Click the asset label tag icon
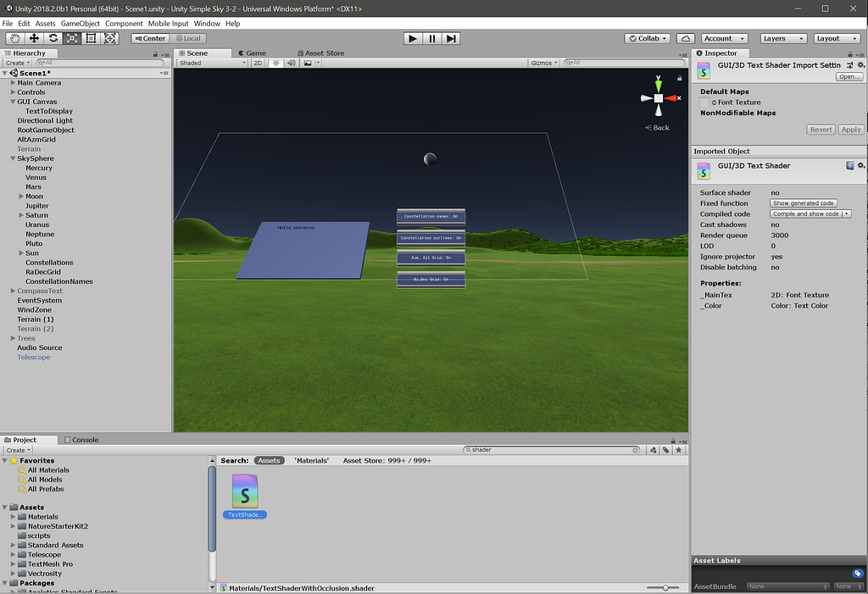The height and width of the screenshot is (594, 868). coord(858,573)
